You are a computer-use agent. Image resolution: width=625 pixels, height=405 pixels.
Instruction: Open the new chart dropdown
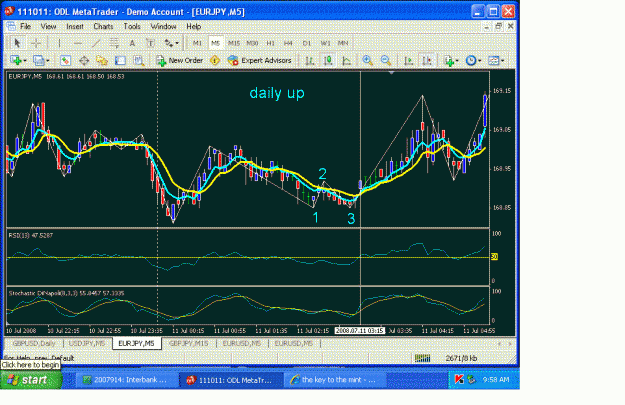18,61
